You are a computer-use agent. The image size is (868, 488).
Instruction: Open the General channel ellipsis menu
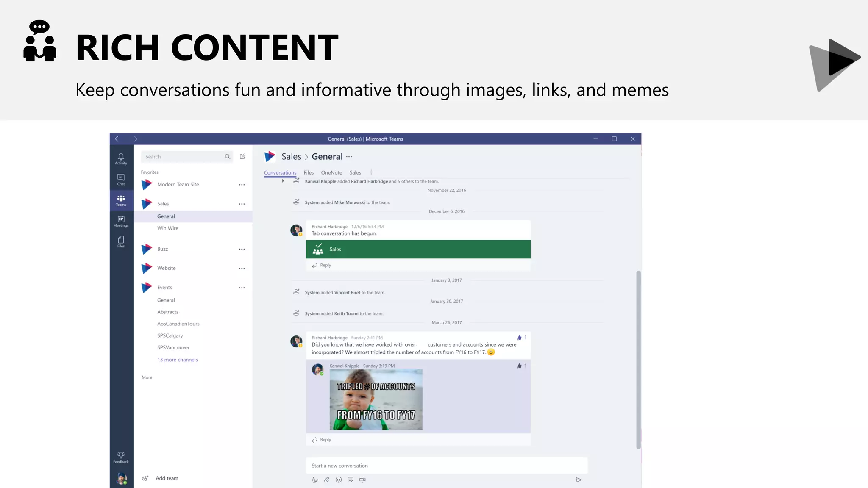(349, 157)
